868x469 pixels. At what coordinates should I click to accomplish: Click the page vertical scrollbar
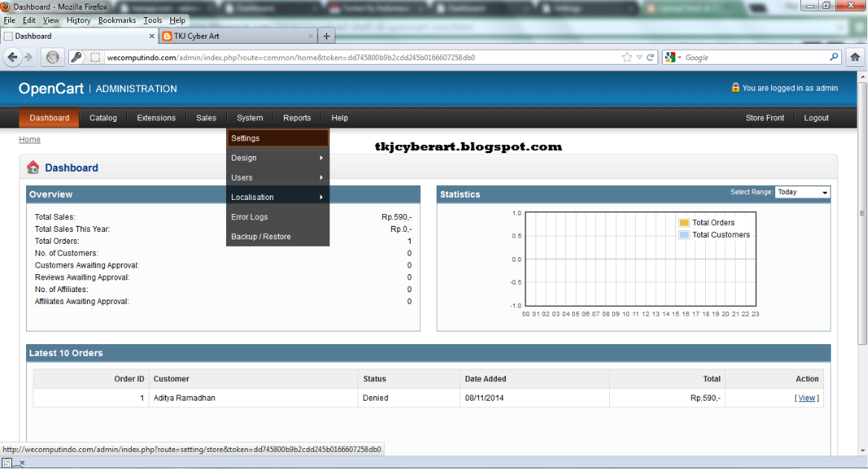coord(862,213)
